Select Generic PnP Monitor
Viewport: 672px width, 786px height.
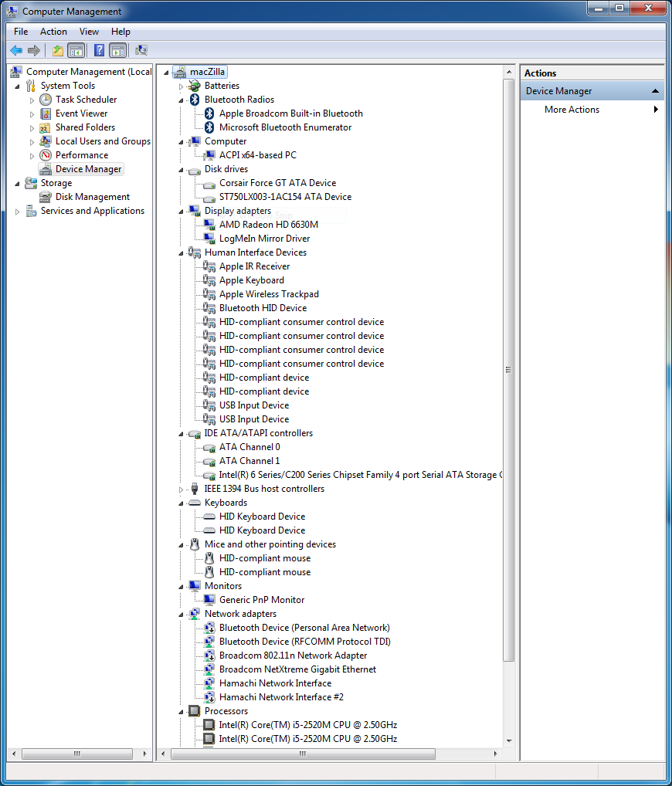262,600
